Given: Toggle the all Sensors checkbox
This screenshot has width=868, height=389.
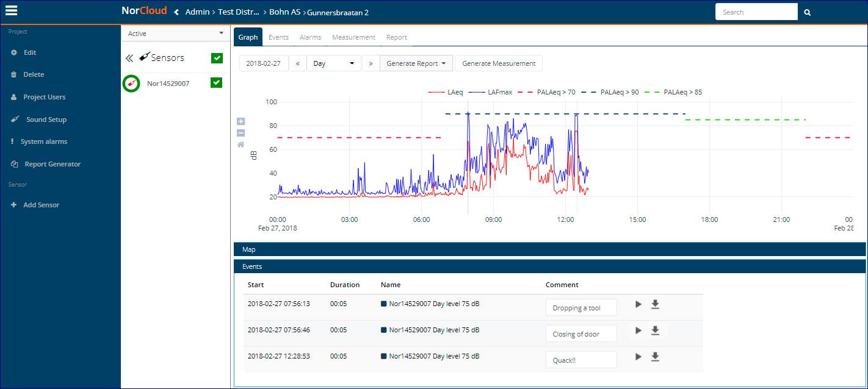Looking at the screenshot, I should (216, 58).
